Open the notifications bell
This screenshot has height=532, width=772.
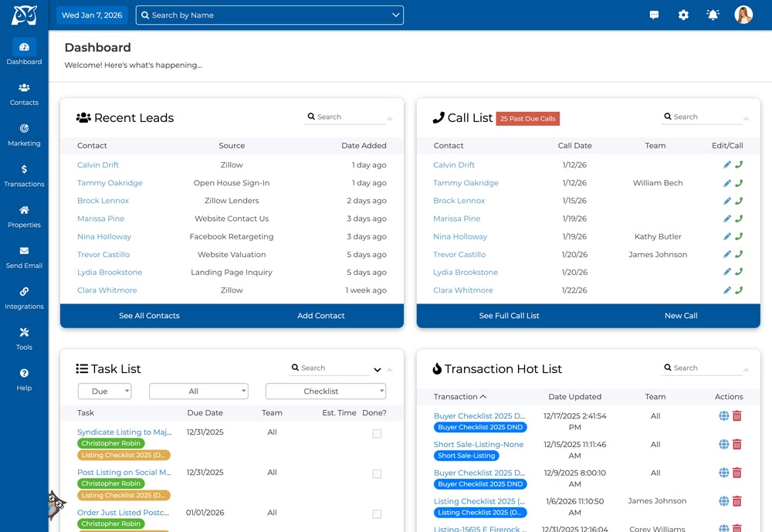click(x=712, y=14)
